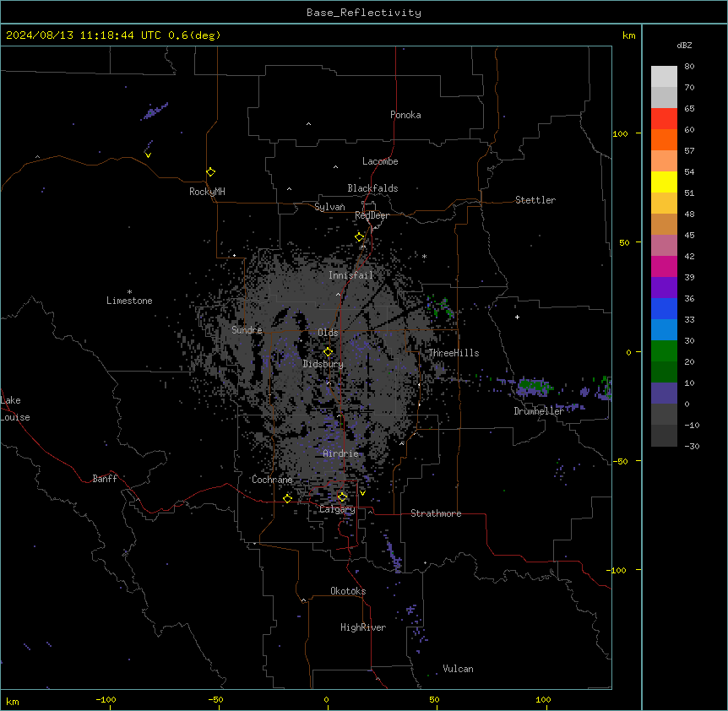Screen dimensions: 728x711
Task: Click yellow diamond marker near RockyMH
Action: (210, 172)
